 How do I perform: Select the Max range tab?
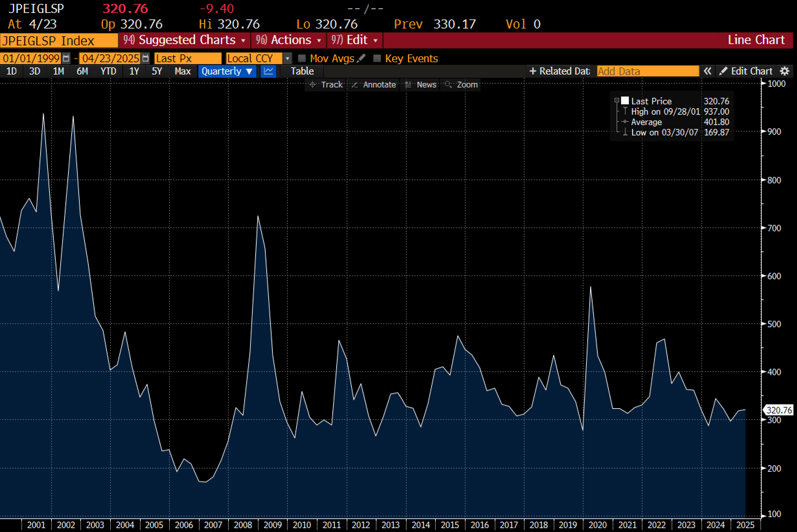182,71
